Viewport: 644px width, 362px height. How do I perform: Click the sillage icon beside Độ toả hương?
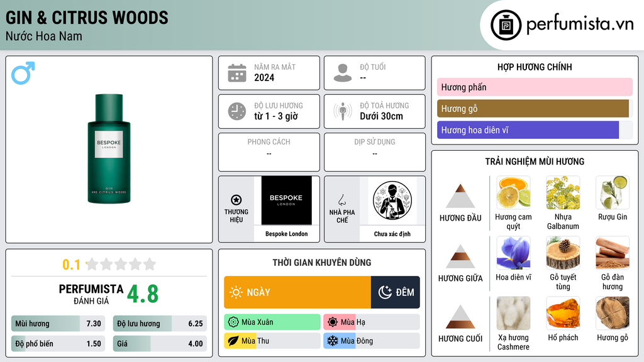343,111
